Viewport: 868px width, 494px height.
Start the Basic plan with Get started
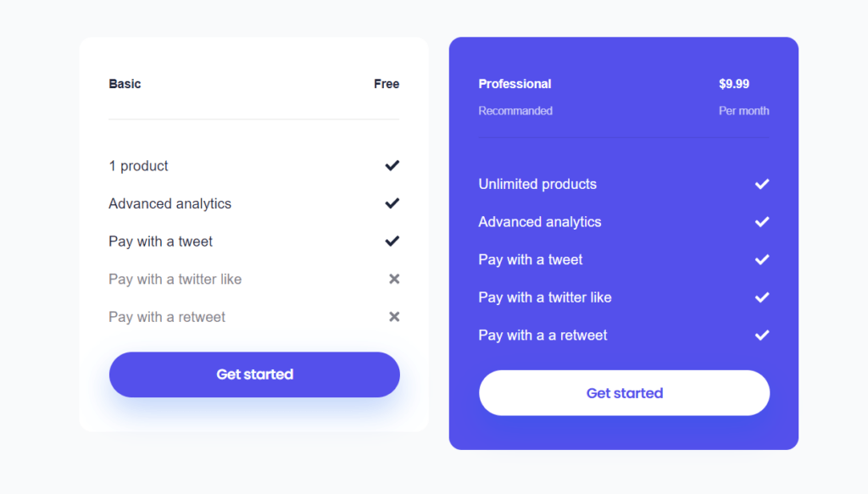coord(254,375)
